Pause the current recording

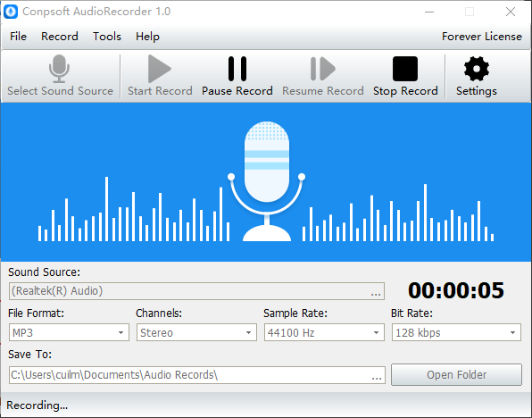pos(237,69)
